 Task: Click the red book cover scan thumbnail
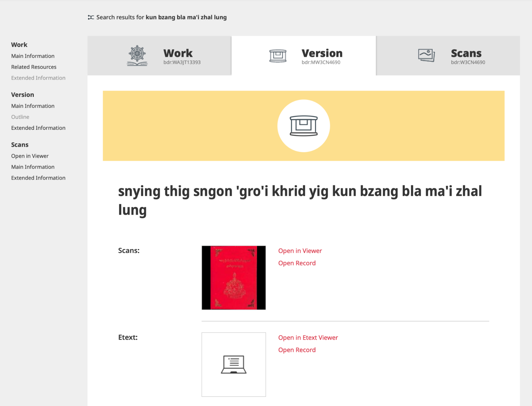(234, 278)
